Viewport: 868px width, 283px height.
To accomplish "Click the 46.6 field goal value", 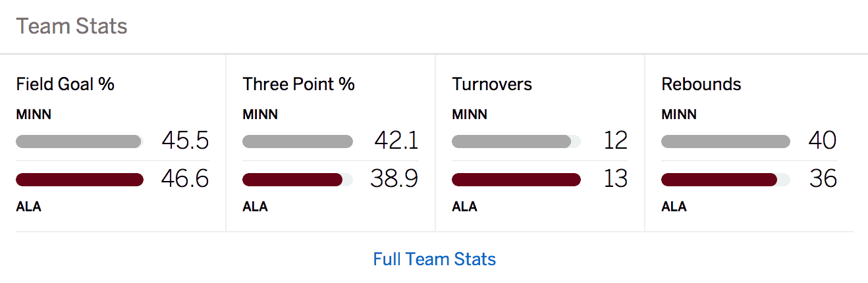I will click(x=185, y=179).
